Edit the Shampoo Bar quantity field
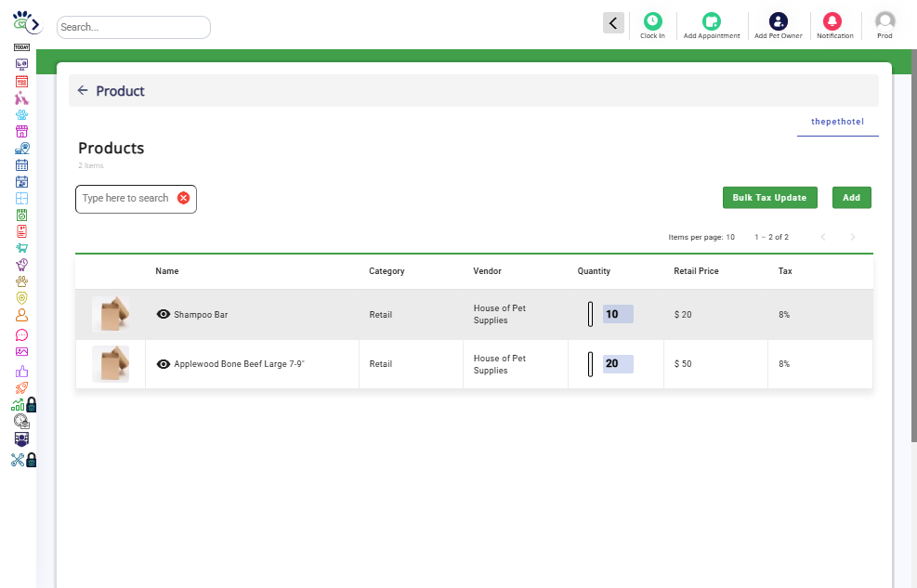This screenshot has width=917, height=588. pos(618,314)
